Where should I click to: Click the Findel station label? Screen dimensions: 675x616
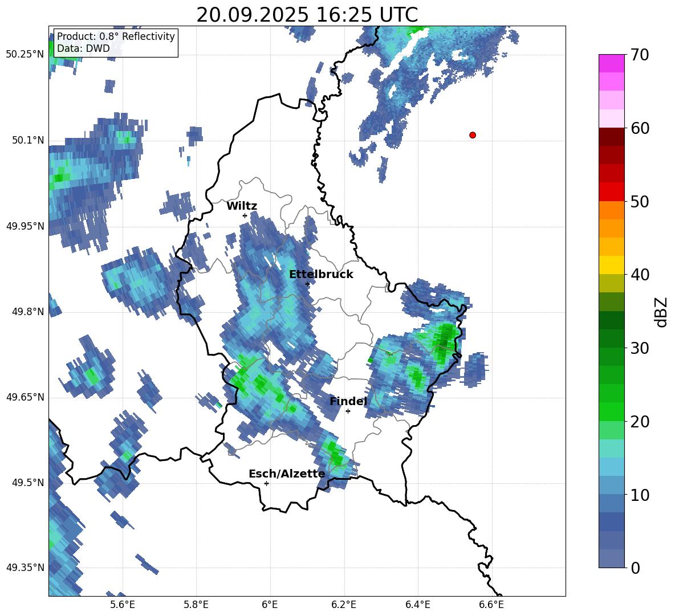tap(348, 401)
